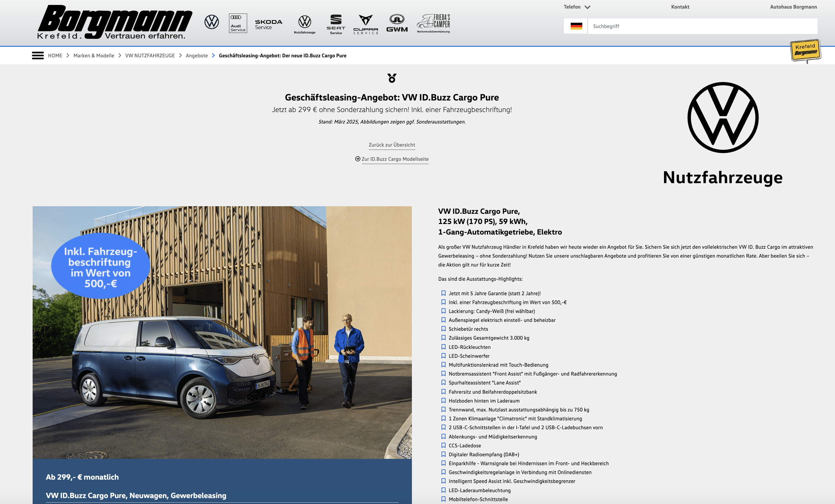This screenshot has width=835, height=504.
Task: Open the Skoda Service brand logo
Action: [268, 24]
